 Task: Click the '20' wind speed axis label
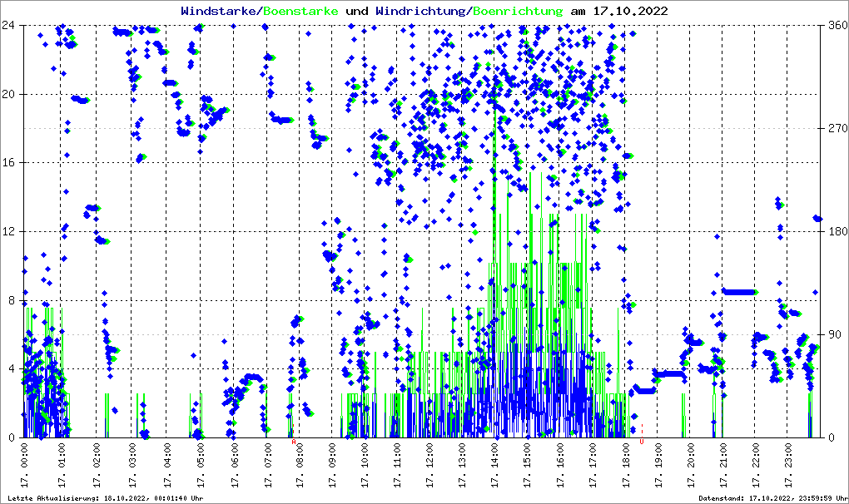coord(8,94)
